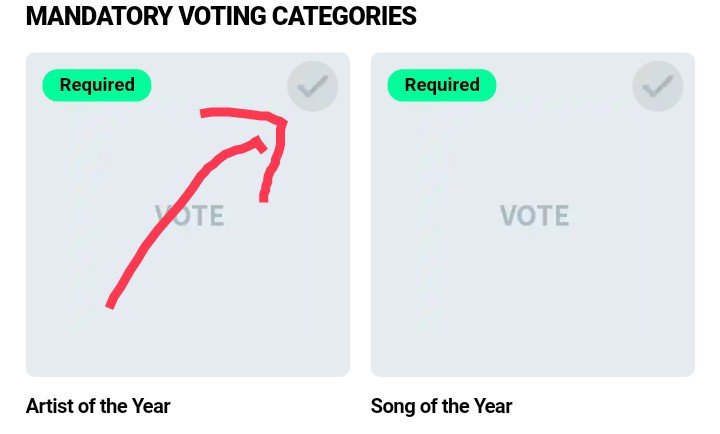720x434 pixels.
Task: Open the Artist of the Year card thumbnail
Action: point(188,214)
